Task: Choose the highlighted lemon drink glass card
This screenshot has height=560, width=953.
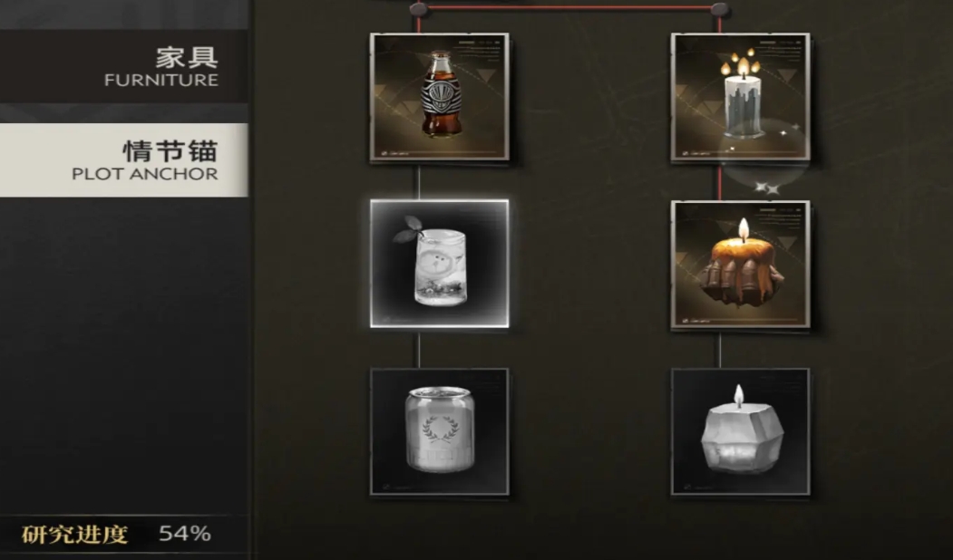Action: 440,264
